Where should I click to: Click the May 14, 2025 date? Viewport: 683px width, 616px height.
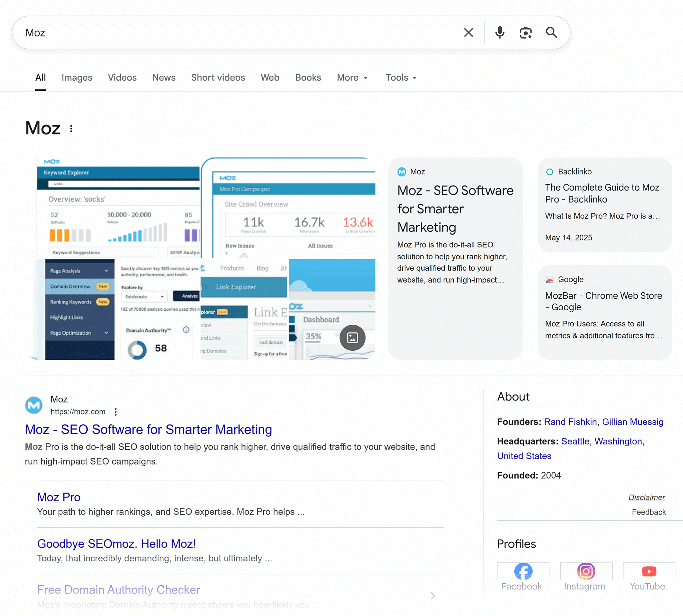[568, 238]
